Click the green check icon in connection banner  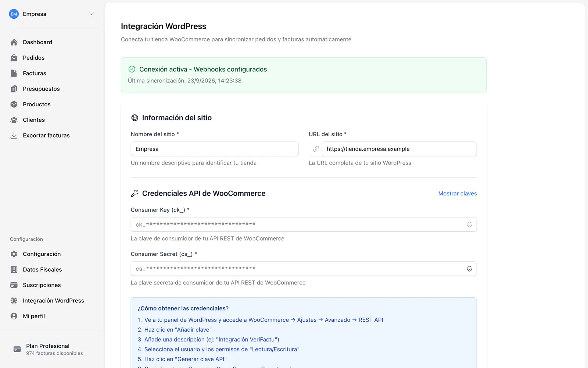[x=132, y=69]
